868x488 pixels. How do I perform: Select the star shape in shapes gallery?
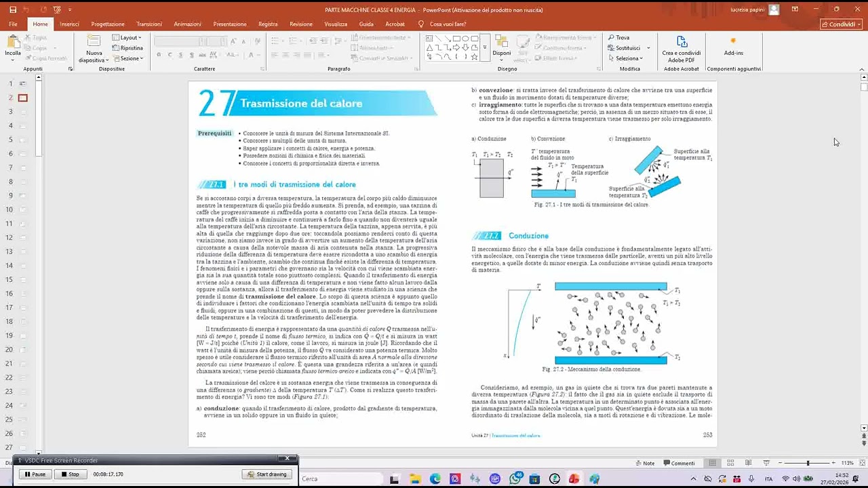coord(474,56)
